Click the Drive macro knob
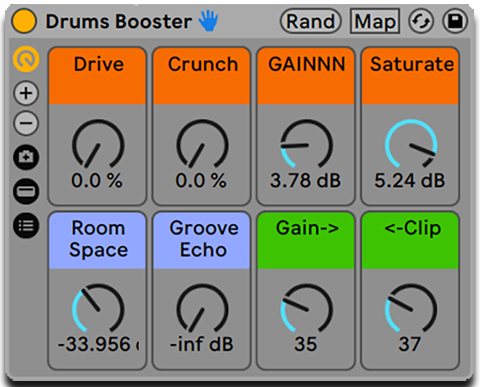480x387 pixels. 98,144
